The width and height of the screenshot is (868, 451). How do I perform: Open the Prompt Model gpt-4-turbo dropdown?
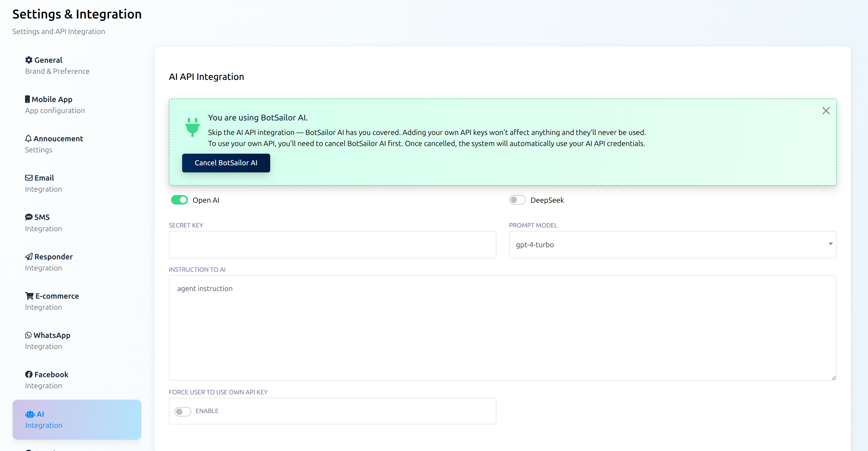[x=672, y=244]
